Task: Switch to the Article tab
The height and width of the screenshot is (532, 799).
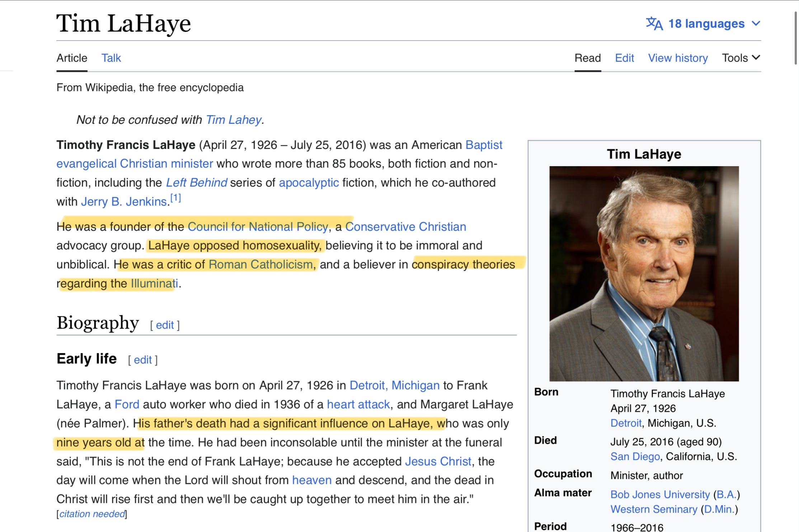Action: [x=72, y=58]
